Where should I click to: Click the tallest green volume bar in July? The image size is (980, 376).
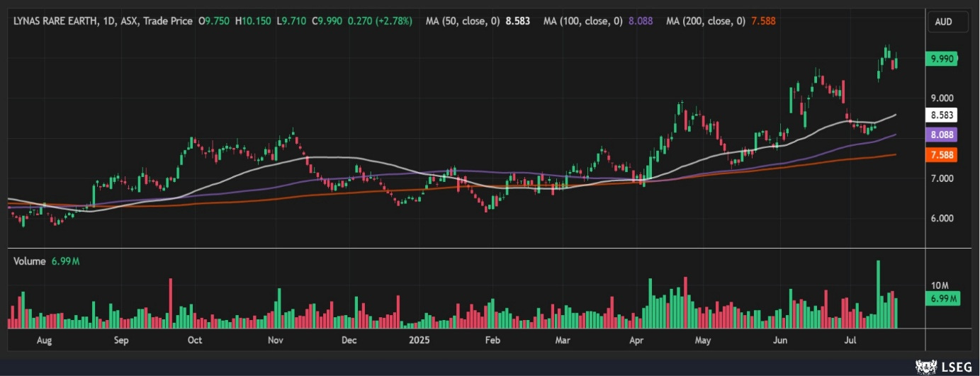click(879, 294)
